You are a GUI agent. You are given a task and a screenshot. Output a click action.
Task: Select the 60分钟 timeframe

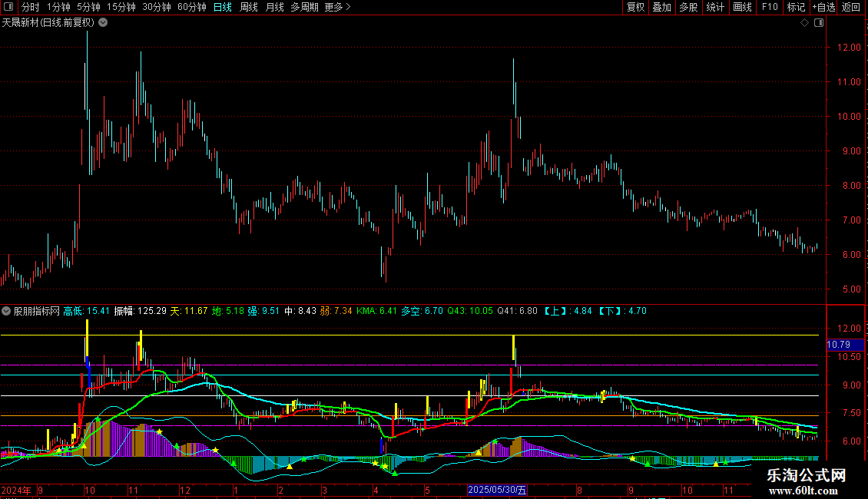pyautogui.click(x=192, y=8)
